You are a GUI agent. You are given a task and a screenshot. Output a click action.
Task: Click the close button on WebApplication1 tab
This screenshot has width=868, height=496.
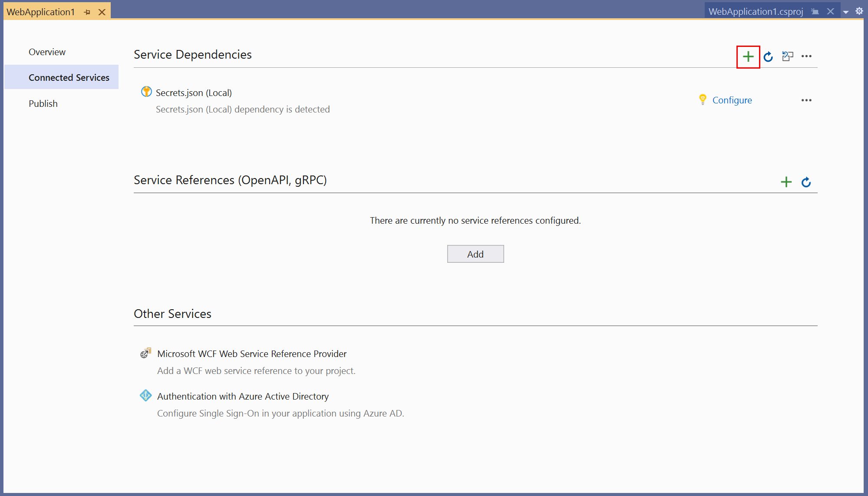pyautogui.click(x=102, y=11)
